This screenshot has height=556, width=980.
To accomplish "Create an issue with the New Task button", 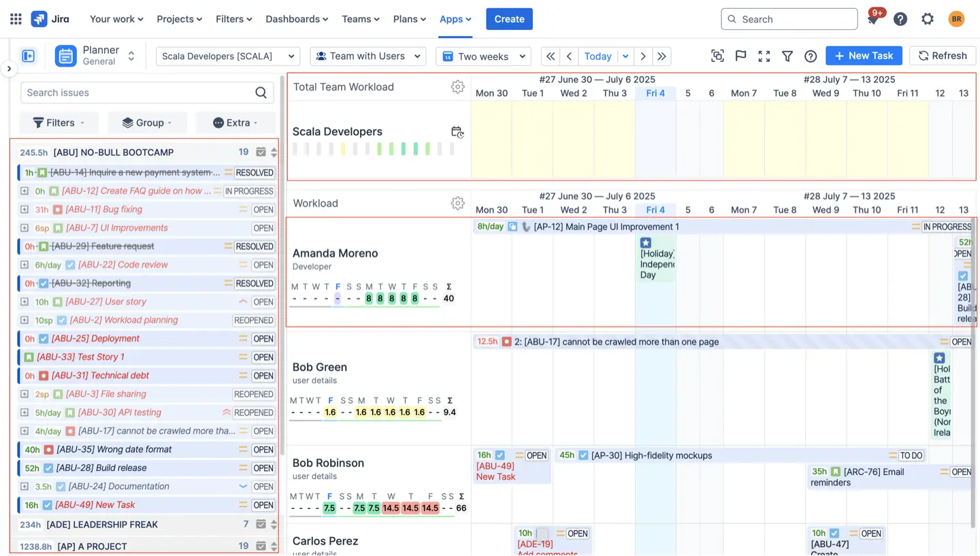I will [x=864, y=56].
